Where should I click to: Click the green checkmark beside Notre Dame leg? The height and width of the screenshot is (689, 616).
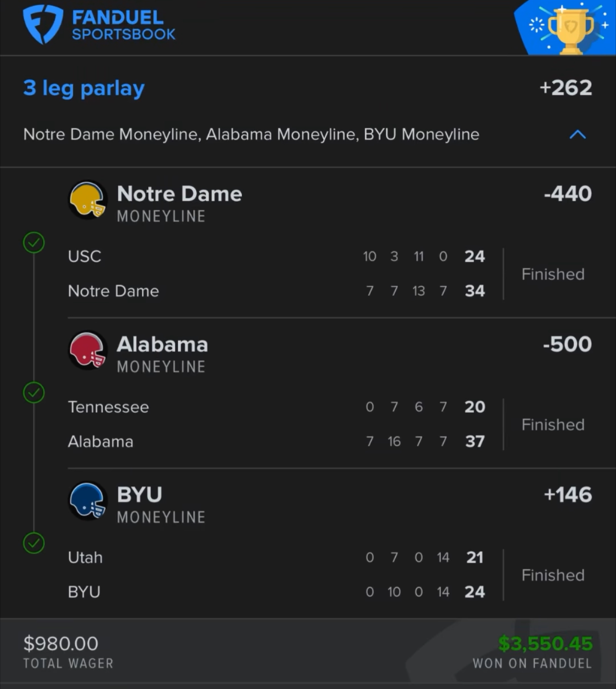tap(34, 243)
